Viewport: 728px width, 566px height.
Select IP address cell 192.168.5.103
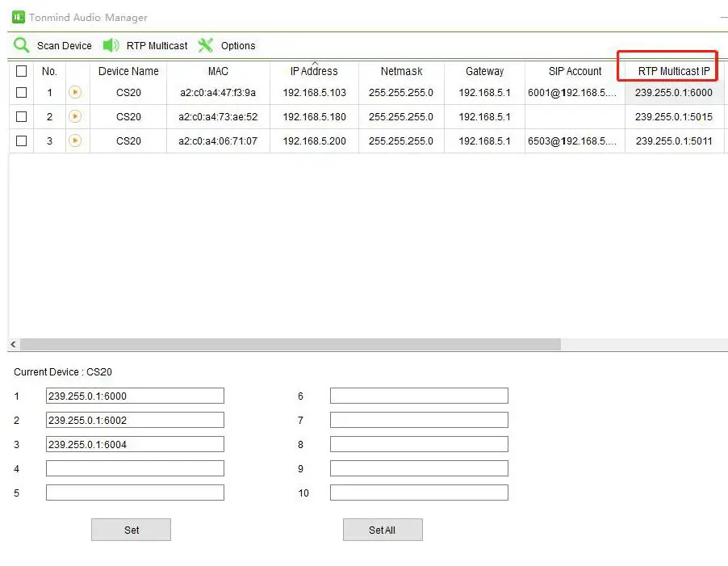(314, 92)
